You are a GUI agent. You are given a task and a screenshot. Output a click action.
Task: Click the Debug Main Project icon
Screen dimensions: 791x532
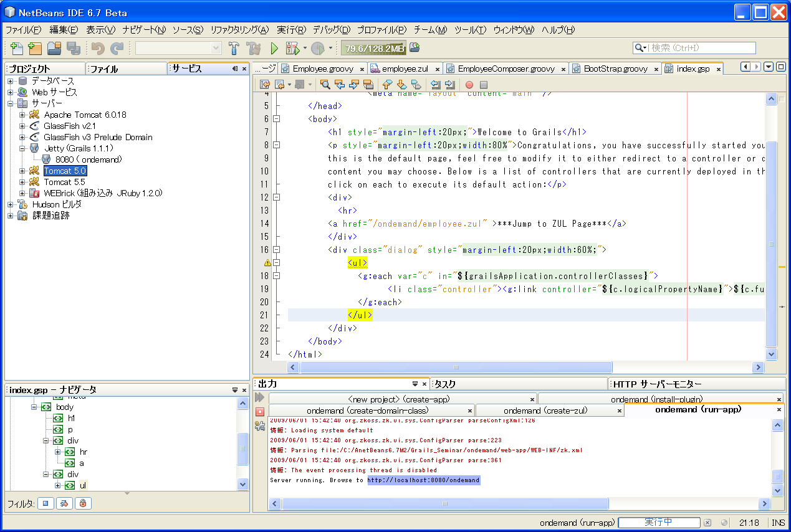click(x=292, y=48)
